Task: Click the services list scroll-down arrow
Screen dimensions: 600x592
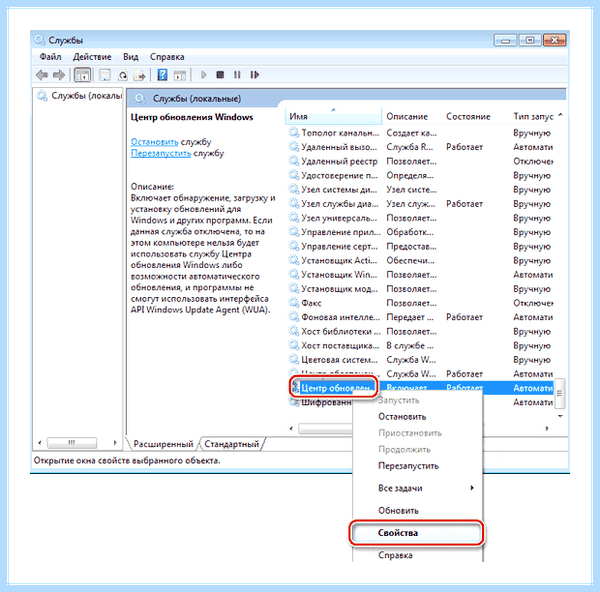Action: pos(560,416)
